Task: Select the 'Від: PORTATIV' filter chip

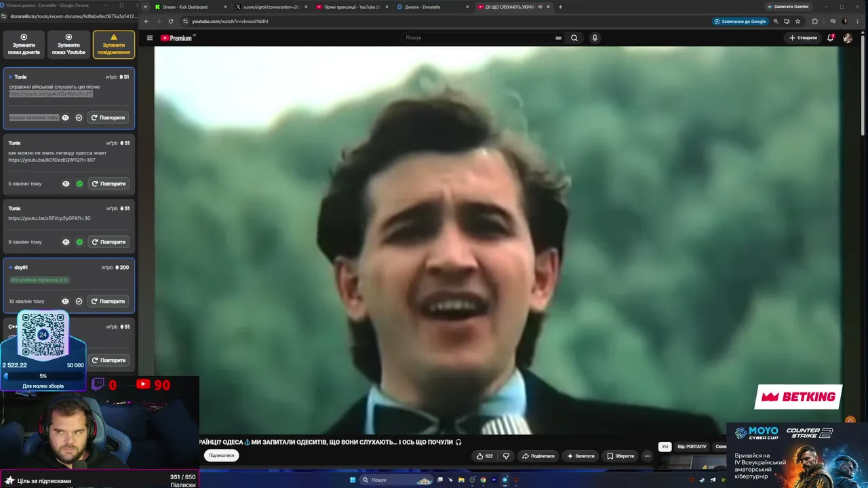Action: [692, 447]
